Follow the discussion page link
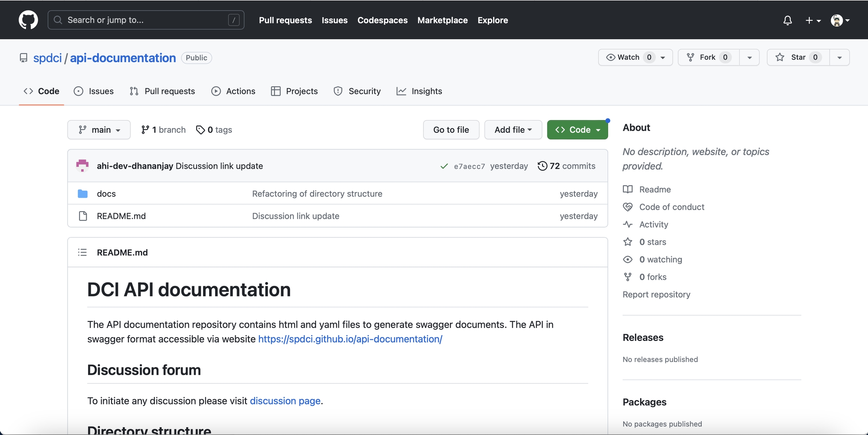 coord(285,401)
